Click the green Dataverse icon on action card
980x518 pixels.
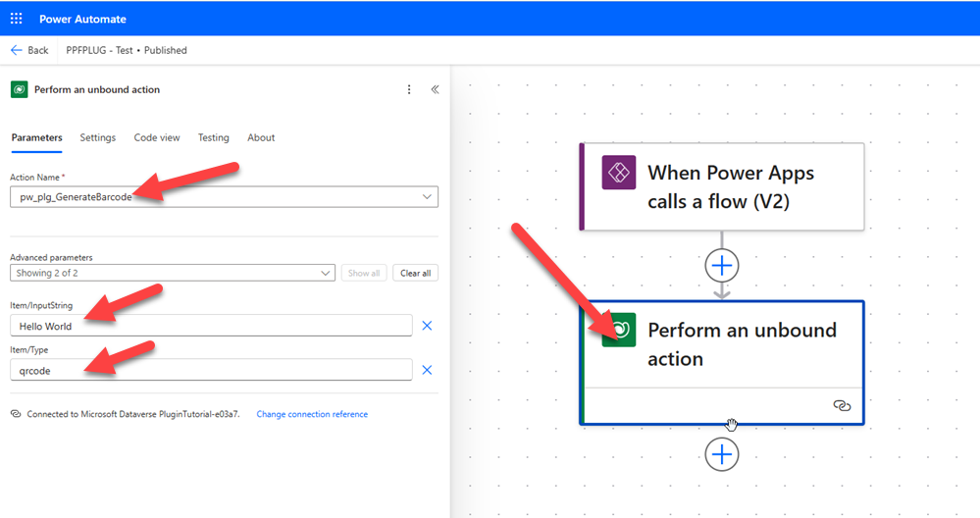pyautogui.click(x=619, y=330)
